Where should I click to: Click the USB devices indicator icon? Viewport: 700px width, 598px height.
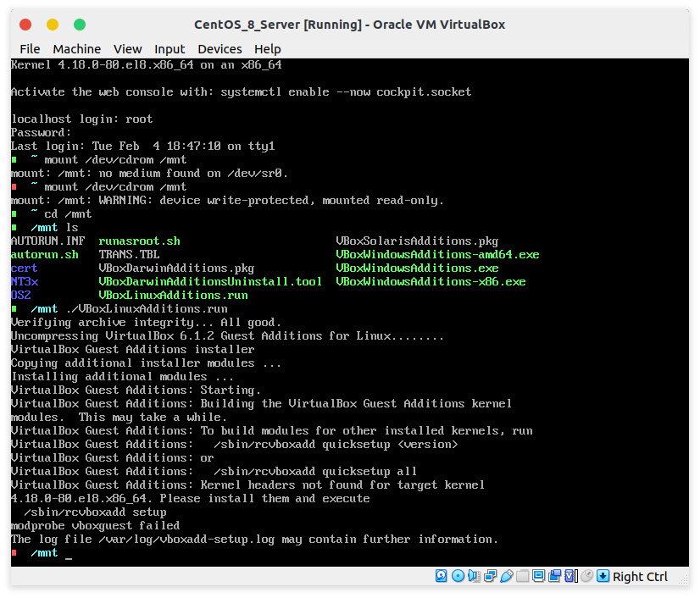click(506, 576)
